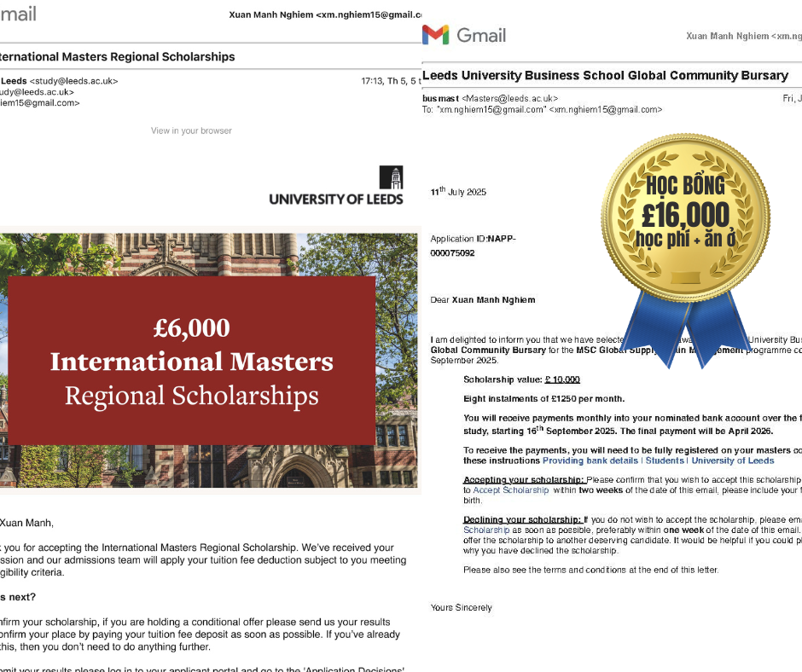
Task: Open the 'Providing bank details' link
Action: [590, 461]
